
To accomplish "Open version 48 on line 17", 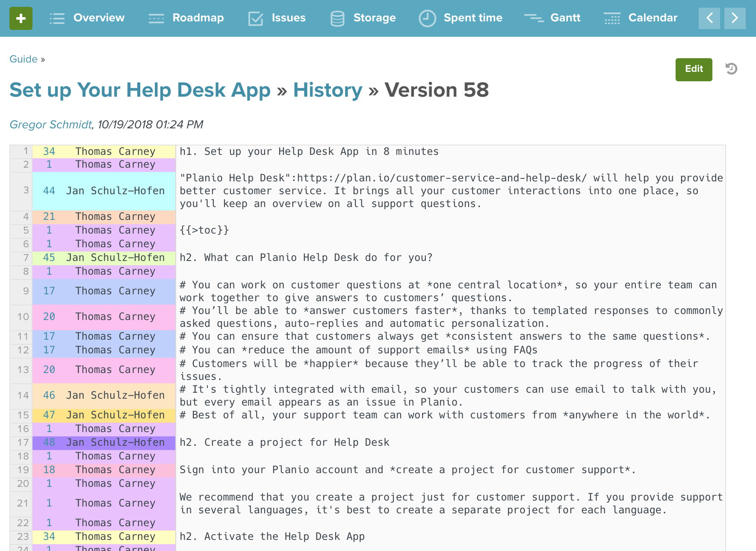I will (49, 442).
